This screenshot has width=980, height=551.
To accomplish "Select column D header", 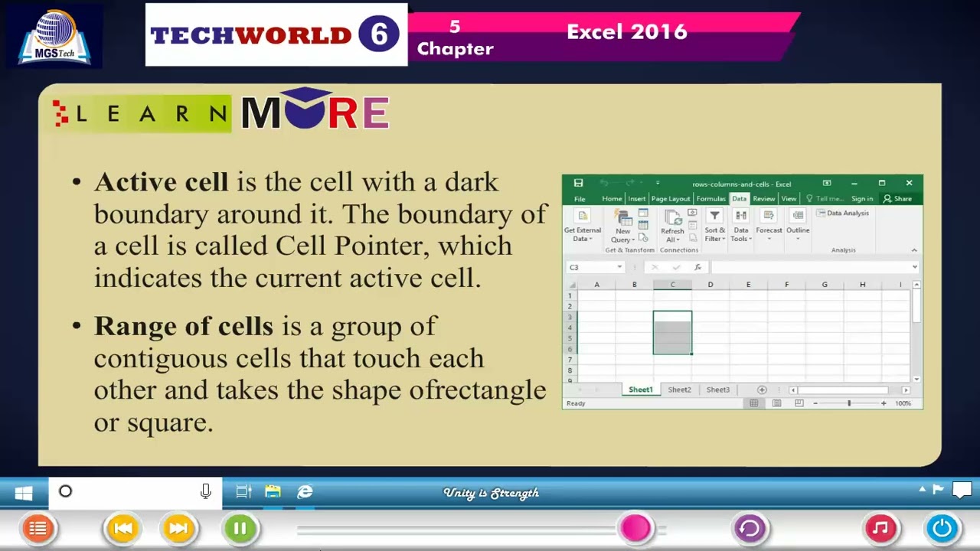I will tap(710, 285).
